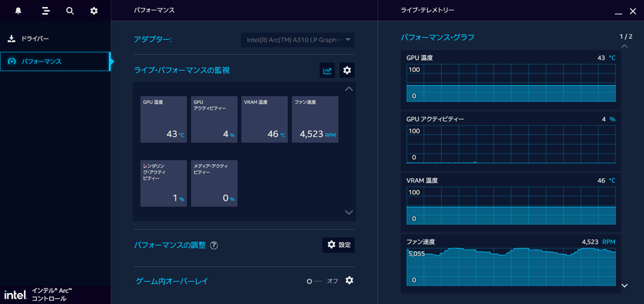644x304 pixels.
Task: Toggle the ゲーム内オーバーレイ switch
Action: pyautogui.click(x=315, y=281)
